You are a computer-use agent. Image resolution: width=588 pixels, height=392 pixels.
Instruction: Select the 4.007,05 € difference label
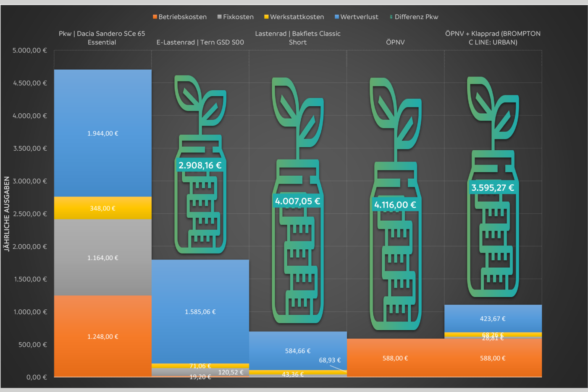pyautogui.click(x=297, y=201)
